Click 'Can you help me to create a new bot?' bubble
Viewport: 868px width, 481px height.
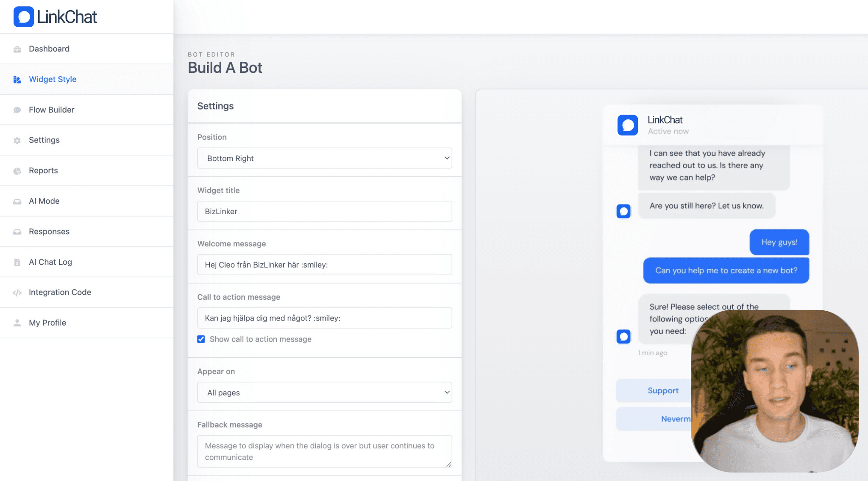[x=726, y=271]
